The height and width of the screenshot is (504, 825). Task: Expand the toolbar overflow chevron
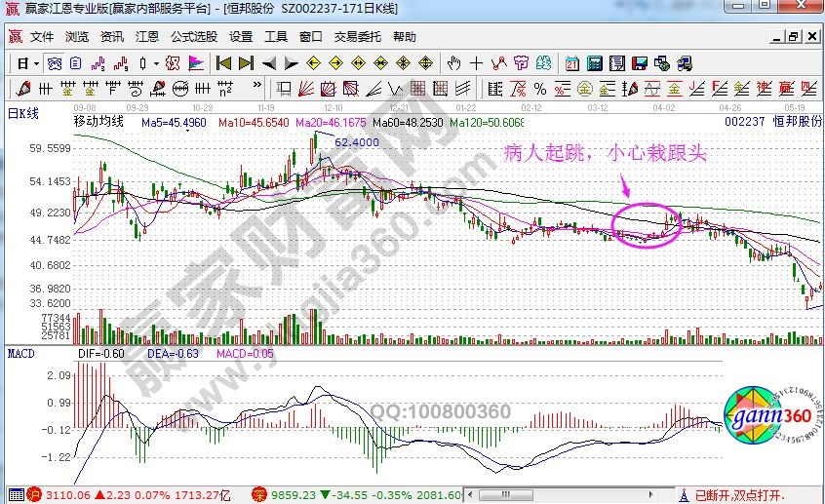pos(256,85)
